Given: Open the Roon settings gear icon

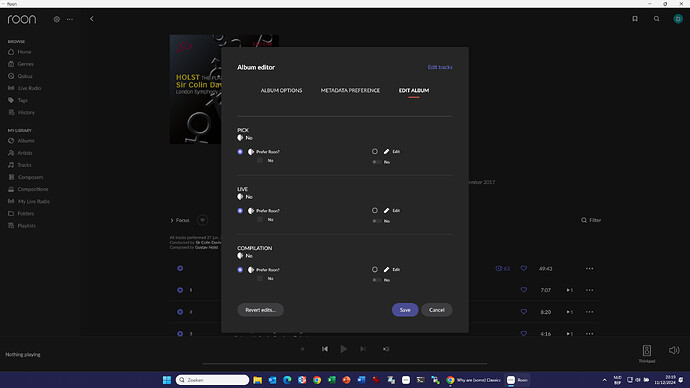Looking at the screenshot, I should (x=57, y=19).
